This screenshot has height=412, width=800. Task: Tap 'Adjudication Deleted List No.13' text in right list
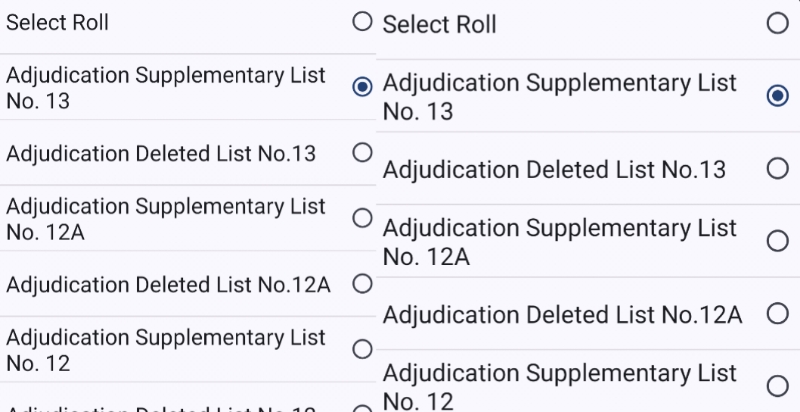click(x=554, y=169)
